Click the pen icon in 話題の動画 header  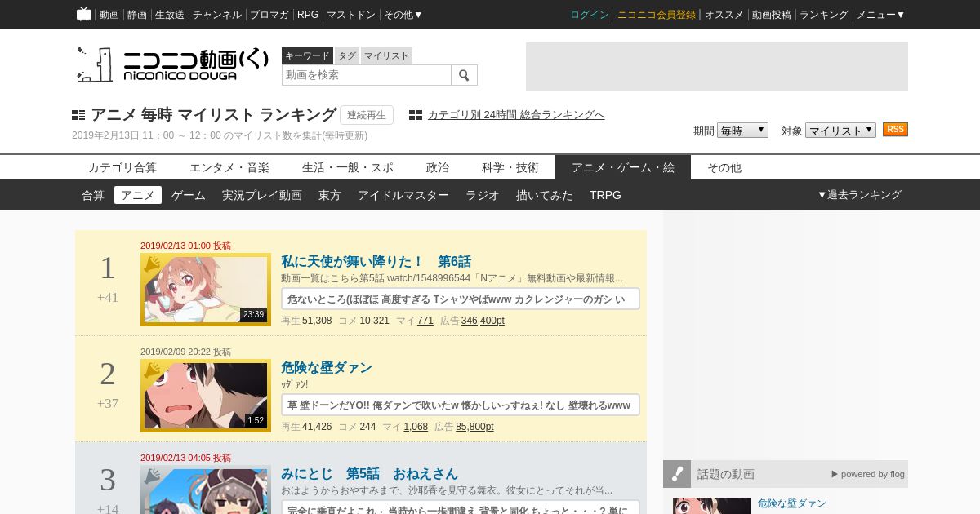click(x=677, y=474)
